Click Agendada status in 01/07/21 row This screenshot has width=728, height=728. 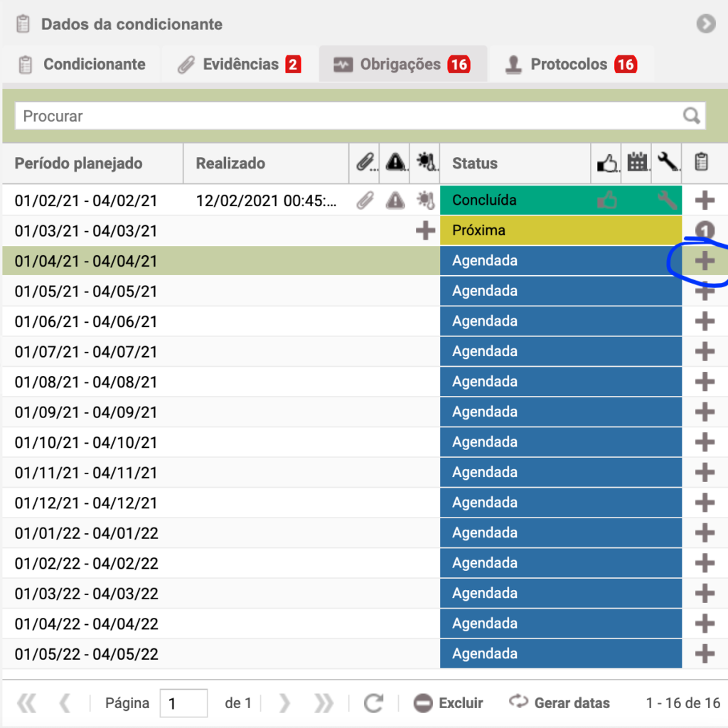point(515,351)
